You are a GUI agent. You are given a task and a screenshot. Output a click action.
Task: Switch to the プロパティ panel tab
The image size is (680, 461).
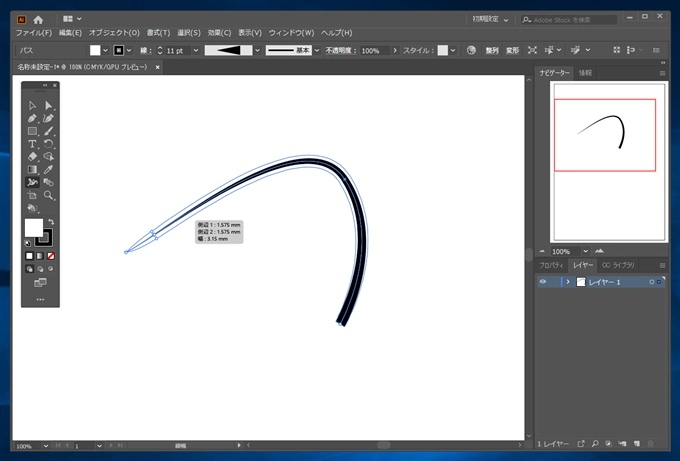(551, 265)
